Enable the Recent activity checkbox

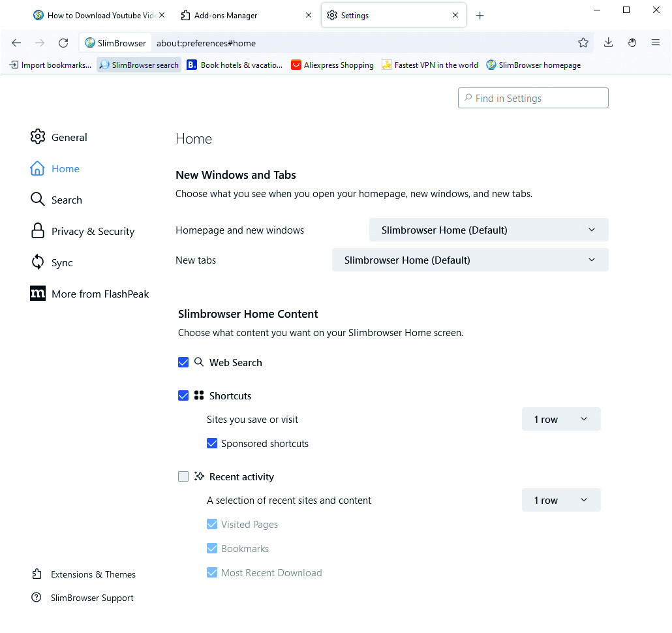pos(183,476)
